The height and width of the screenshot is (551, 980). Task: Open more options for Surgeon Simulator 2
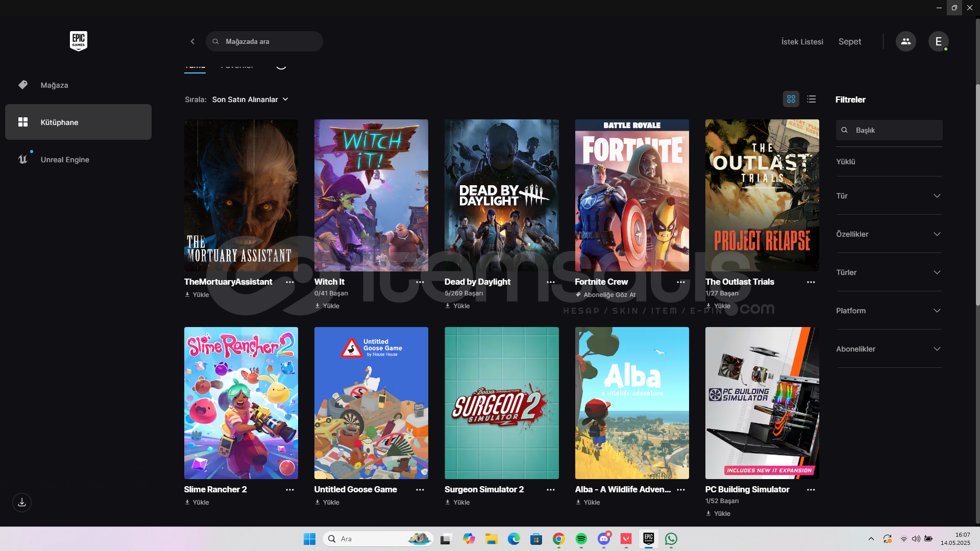point(551,490)
